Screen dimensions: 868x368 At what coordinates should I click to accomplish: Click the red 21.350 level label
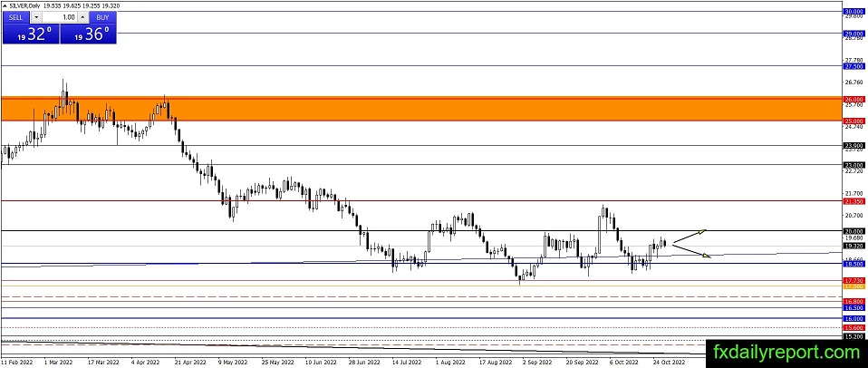(x=852, y=200)
